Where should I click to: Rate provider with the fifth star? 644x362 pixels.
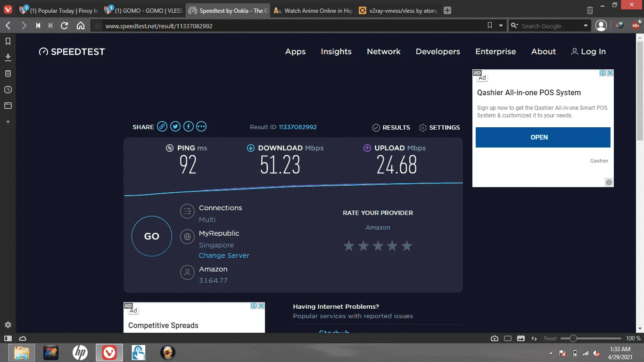(407, 246)
